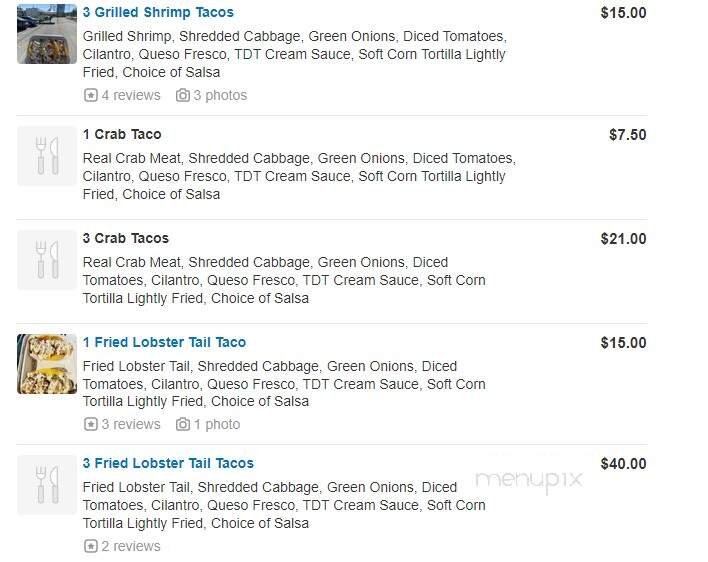Open 2 reviews for 3 Fried Lobster Tacos
The width and height of the screenshot is (708, 562).
pos(131,547)
